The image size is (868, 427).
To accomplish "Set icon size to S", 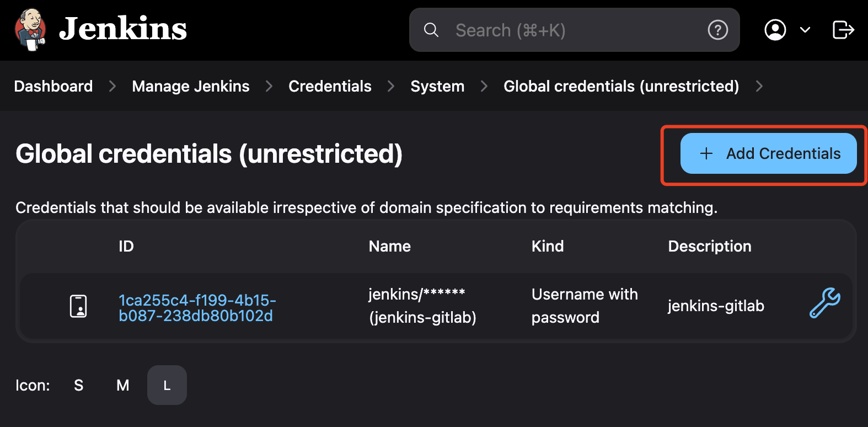I will click(79, 385).
